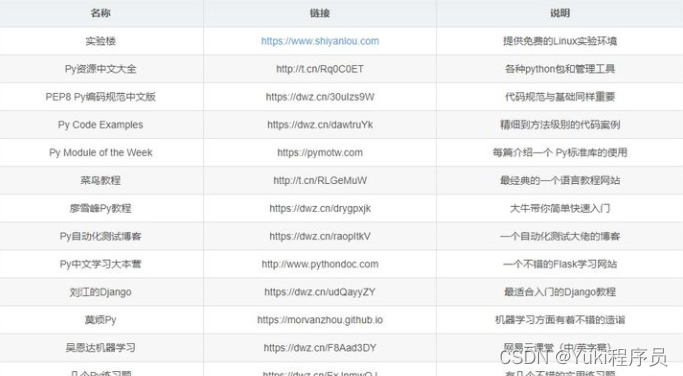Image resolution: width=683 pixels, height=376 pixels.
Task: Click the 名称 column header
Action: pyautogui.click(x=101, y=13)
